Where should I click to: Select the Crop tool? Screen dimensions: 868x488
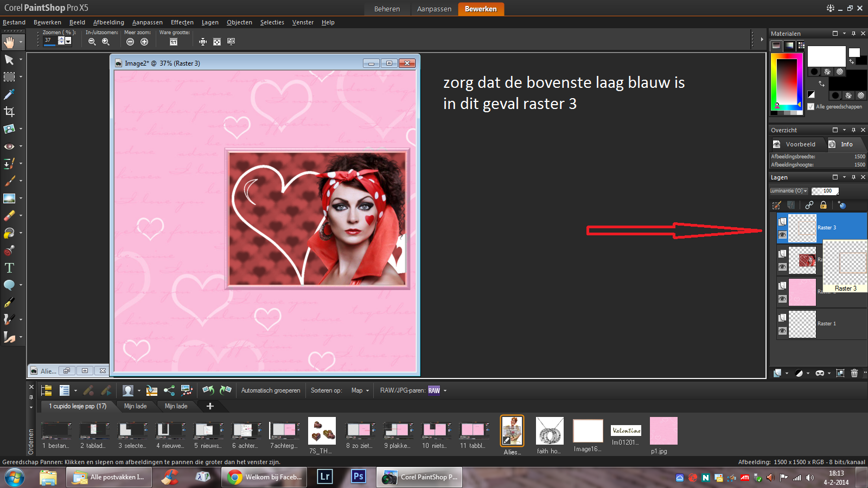[x=9, y=112]
